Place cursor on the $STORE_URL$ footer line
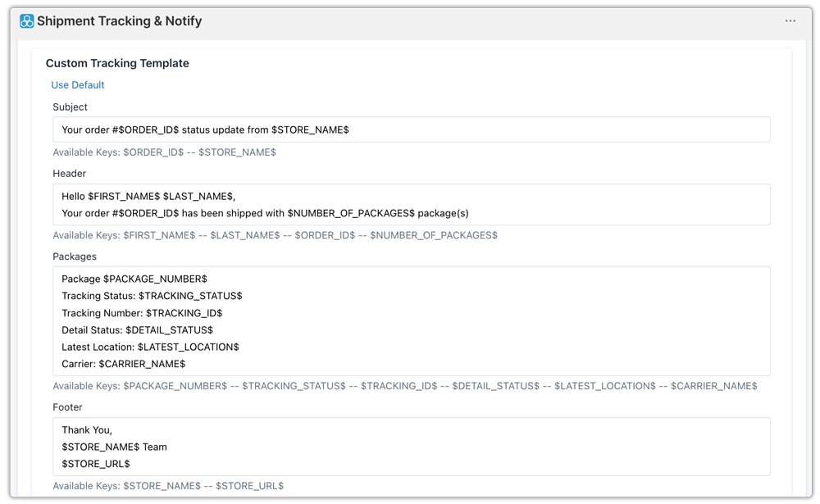 pos(96,464)
